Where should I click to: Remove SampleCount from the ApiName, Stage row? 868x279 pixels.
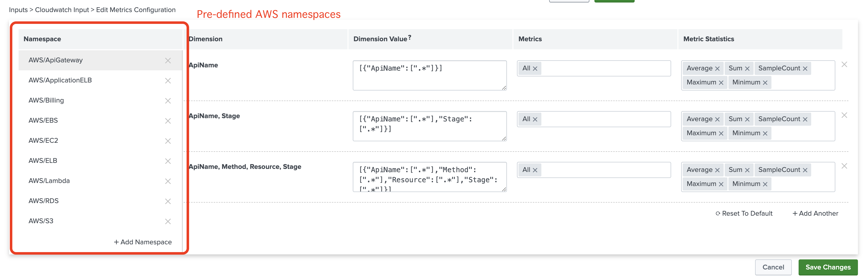pos(805,120)
